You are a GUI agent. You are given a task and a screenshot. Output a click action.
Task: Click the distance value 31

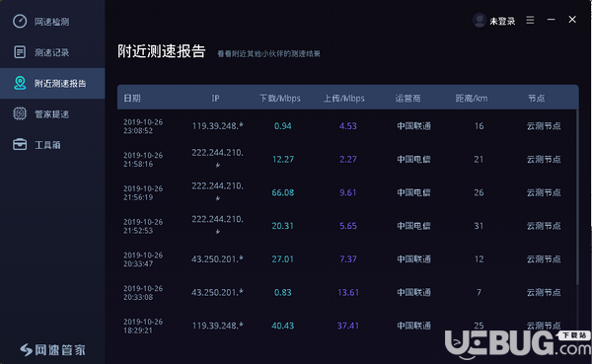pyautogui.click(x=480, y=226)
